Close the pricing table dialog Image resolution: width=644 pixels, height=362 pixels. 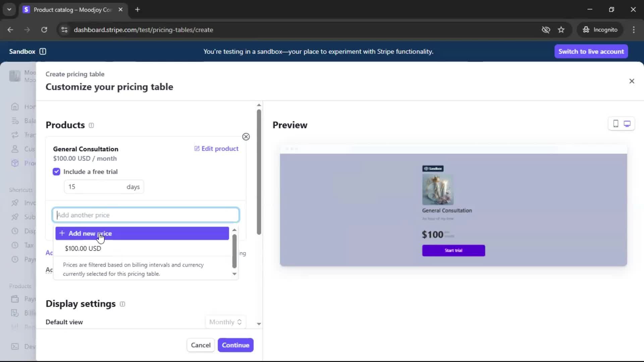[632, 81]
